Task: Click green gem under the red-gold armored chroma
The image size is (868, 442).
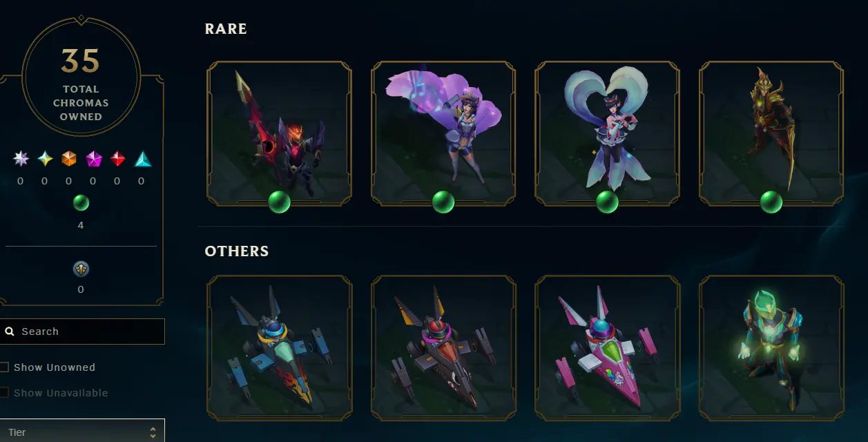Action: click(x=771, y=202)
